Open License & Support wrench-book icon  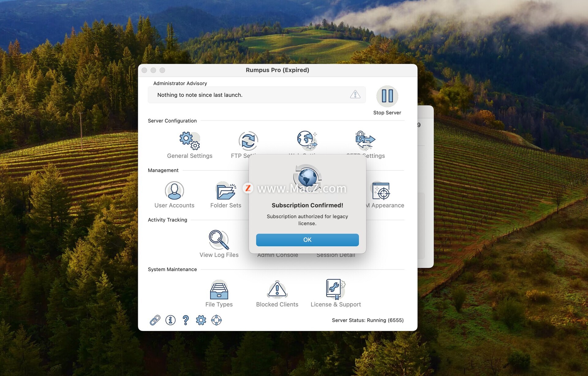(x=336, y=289)
